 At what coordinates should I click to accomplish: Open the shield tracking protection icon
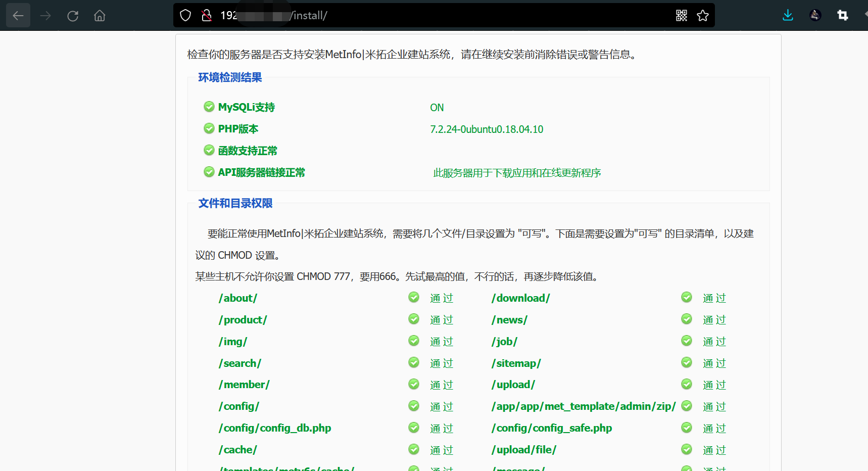point(185,16)
